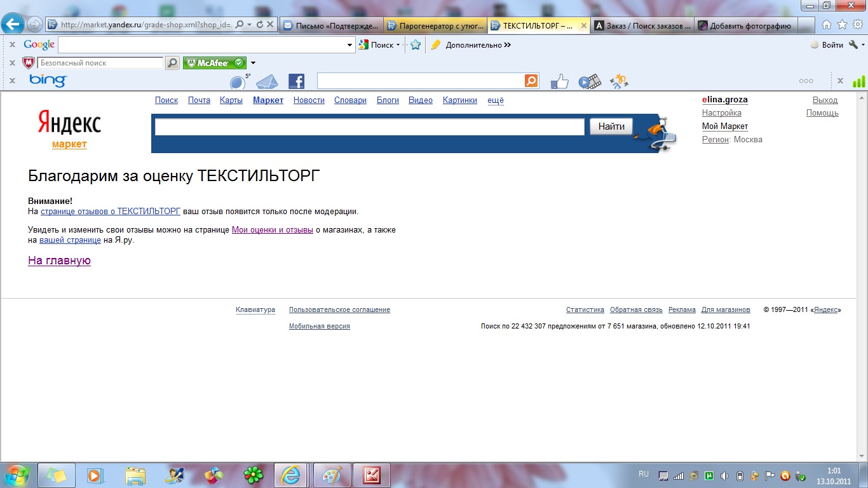Open the address bar search dropdown arrow
Viewport: 868px width, 488px height.
(249, 25)
